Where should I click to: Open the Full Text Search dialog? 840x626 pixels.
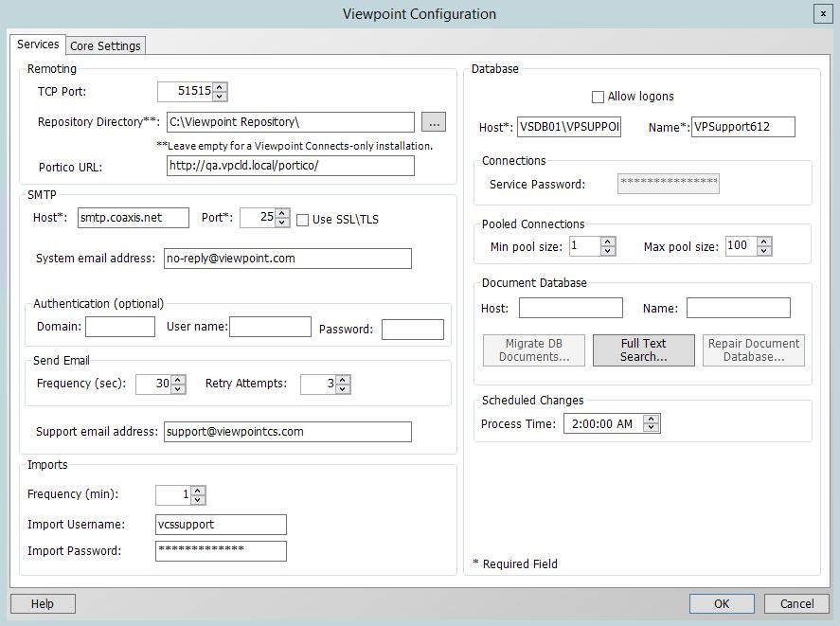(643, 350)
